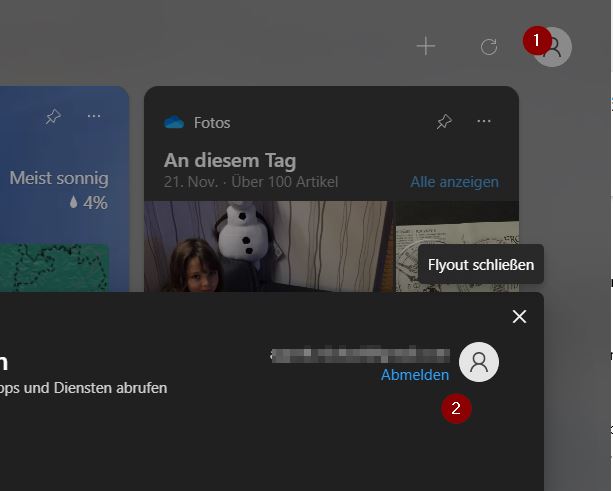613x491 pixels.
Task: Open Alle anzeigen link in Fotos
Action: 454,182
